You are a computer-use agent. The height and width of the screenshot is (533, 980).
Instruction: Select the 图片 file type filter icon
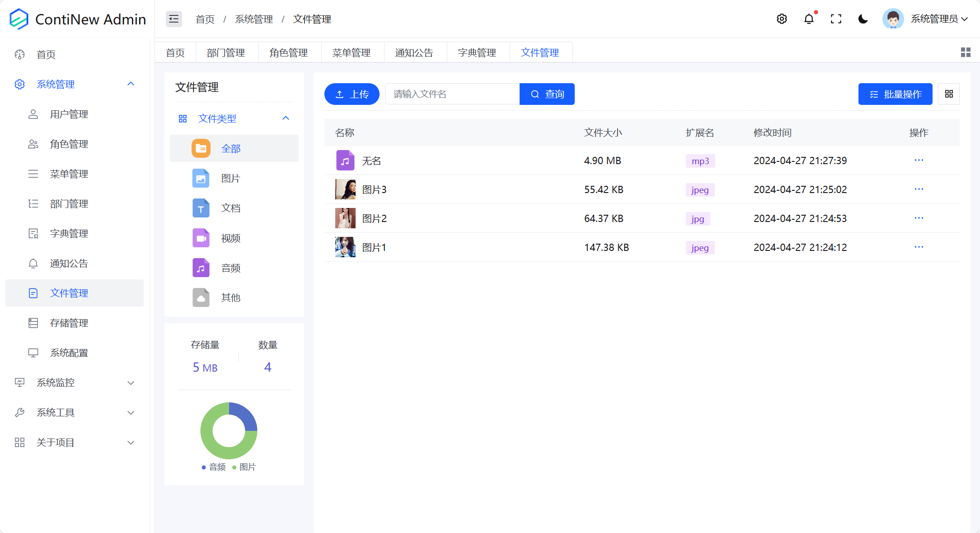pyautogui.click(x=201, y=178)
